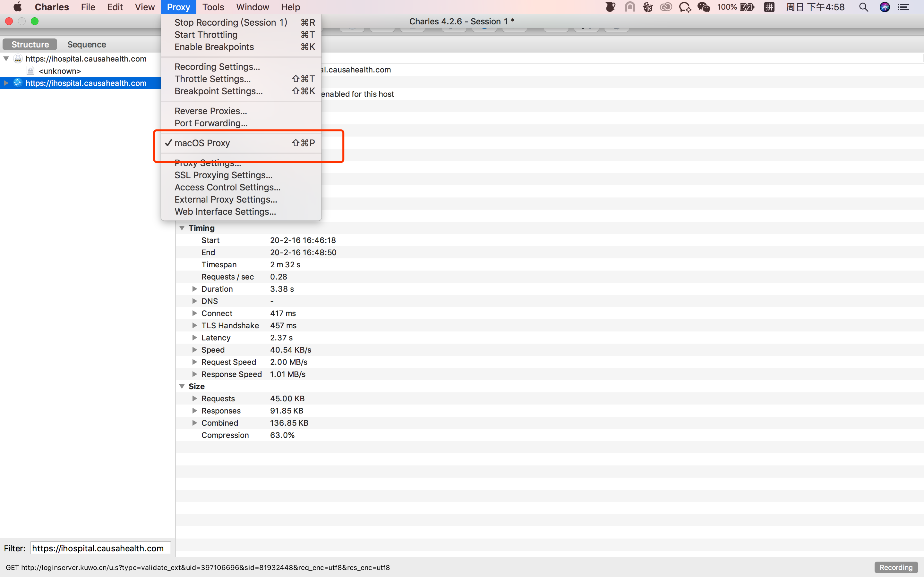Click the Recording status button
The width and height of the screenshot is (924, 577).
click(x=895, y=567)
